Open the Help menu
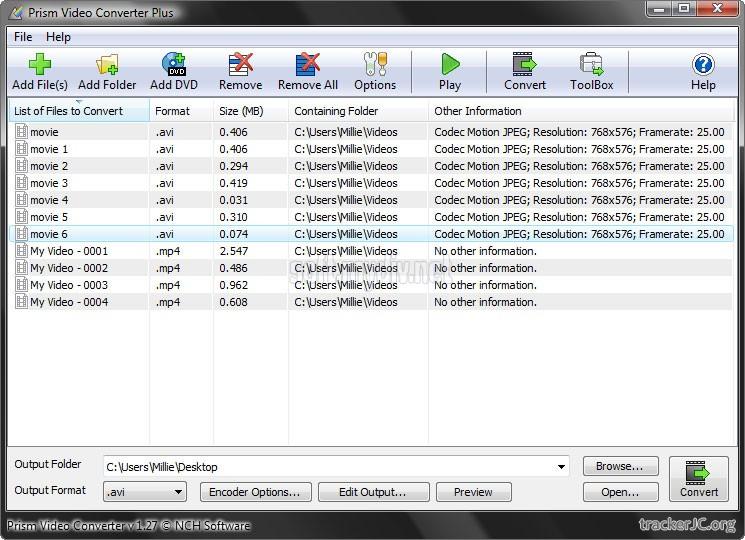 coord(59,37)
